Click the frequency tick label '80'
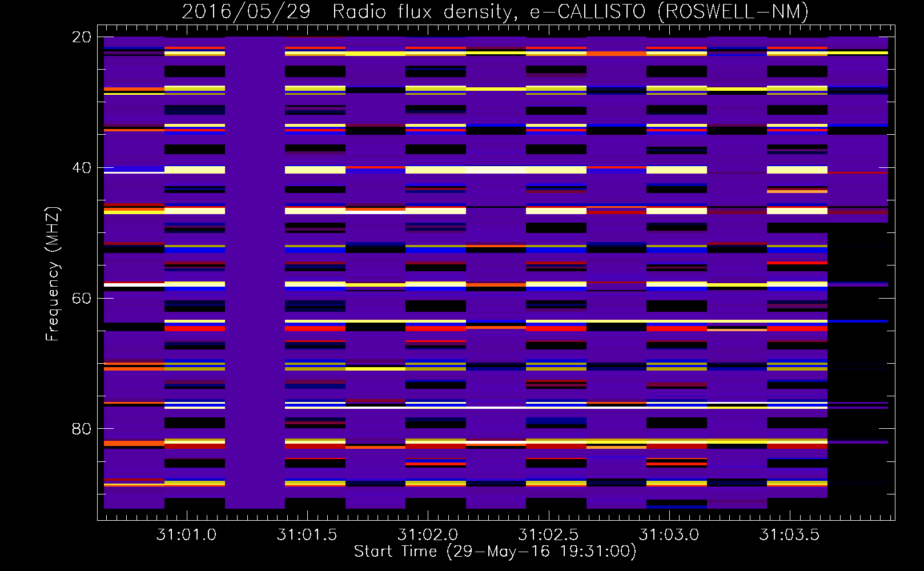This screenshot has width=924, height=571. point(82,429)
